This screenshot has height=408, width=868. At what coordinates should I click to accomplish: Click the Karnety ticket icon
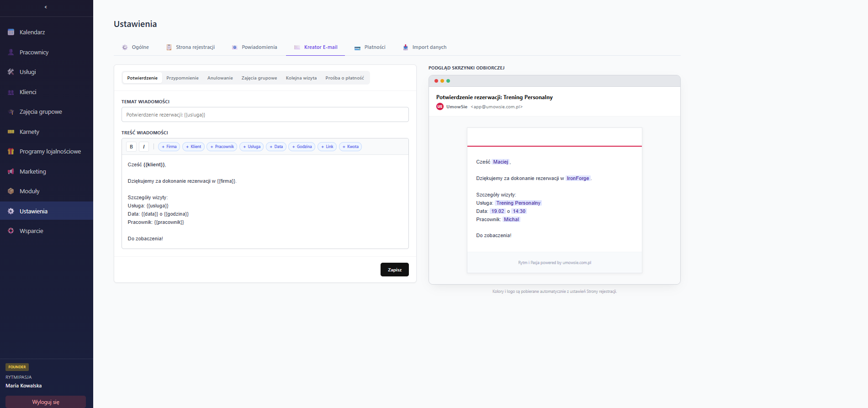pyautogui.click(x=11, y=132)
